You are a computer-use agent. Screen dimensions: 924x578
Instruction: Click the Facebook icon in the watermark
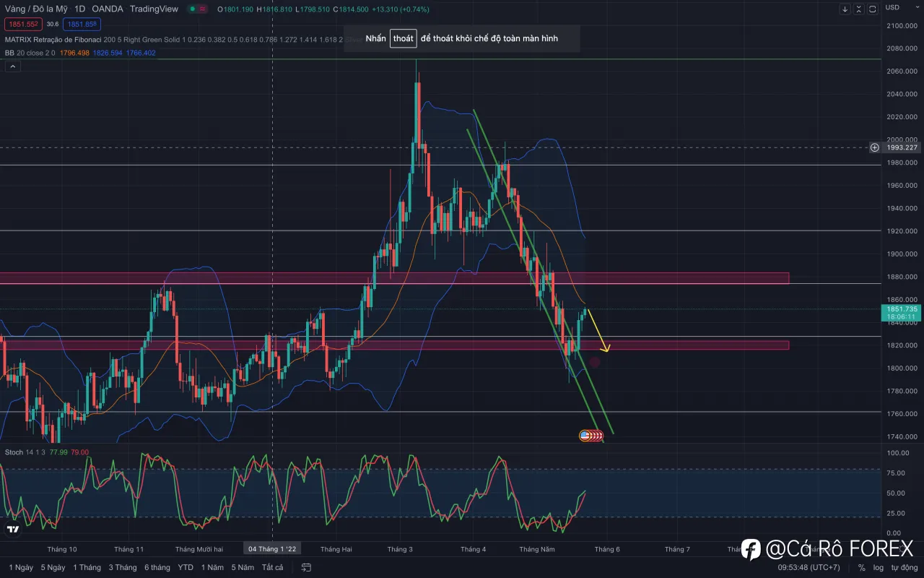click(751, 549)
